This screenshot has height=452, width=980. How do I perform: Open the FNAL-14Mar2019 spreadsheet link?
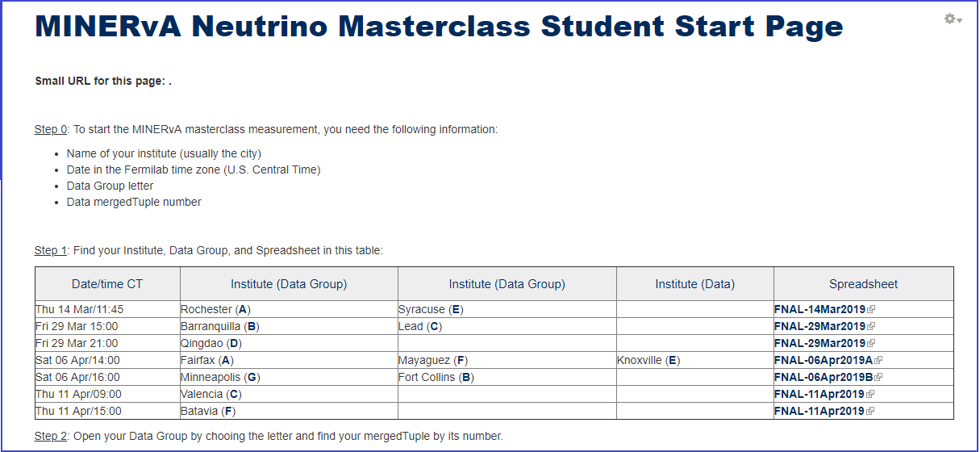(x=819, y=309)
